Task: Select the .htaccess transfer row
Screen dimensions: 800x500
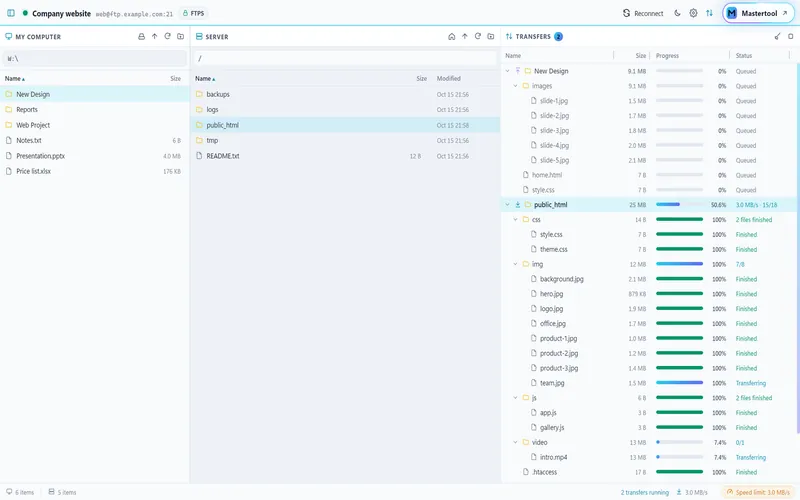Action: click(649, 472)
